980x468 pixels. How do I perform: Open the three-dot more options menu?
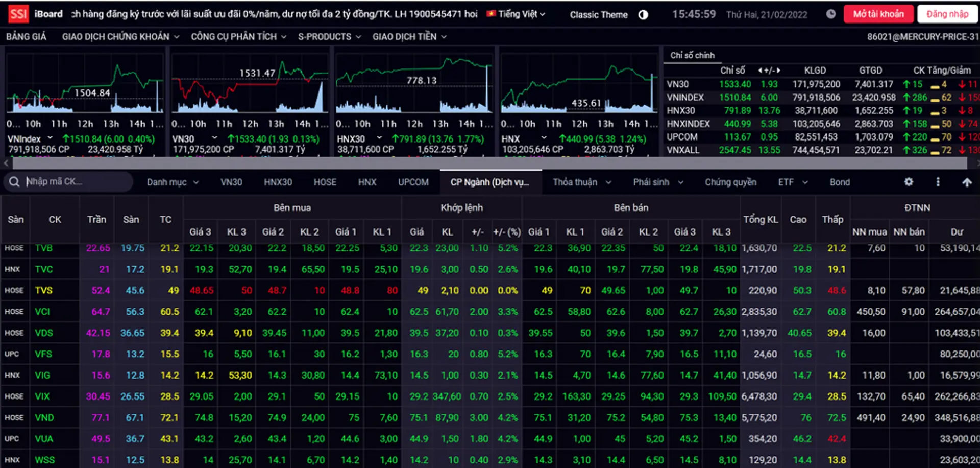tap(938, 182)
